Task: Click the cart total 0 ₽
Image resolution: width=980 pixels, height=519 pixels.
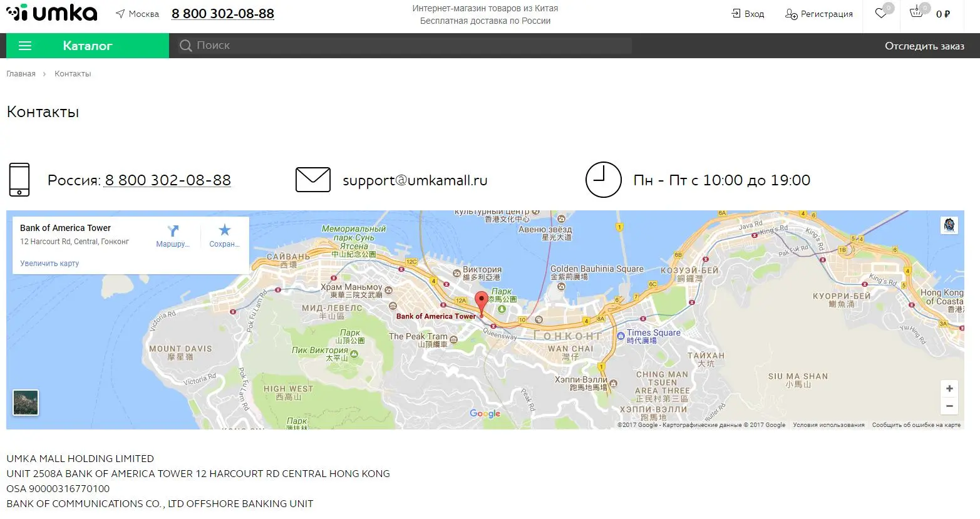Action: point(943,14)
